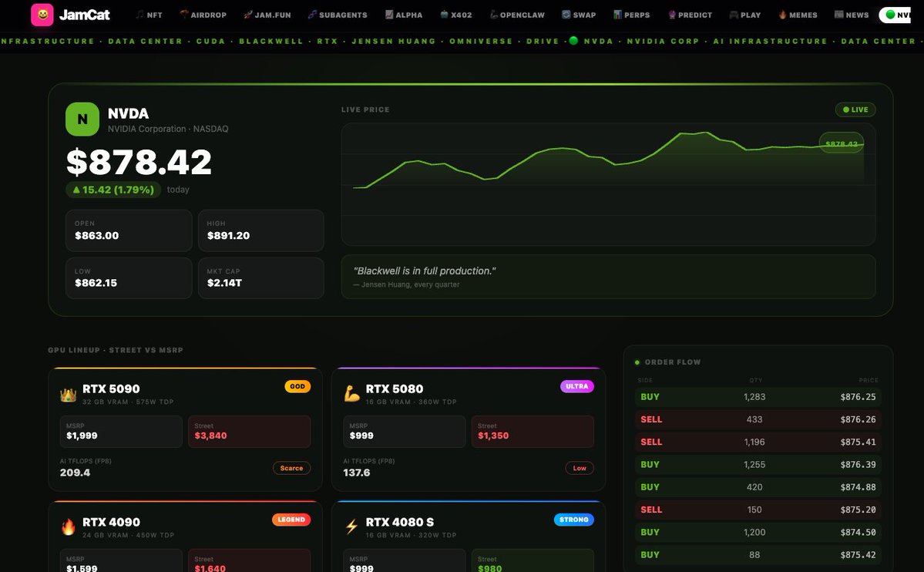This screenshot has height=572, width=924.
Task: Open the PREDICT nav item
Action: coord(690,15)
